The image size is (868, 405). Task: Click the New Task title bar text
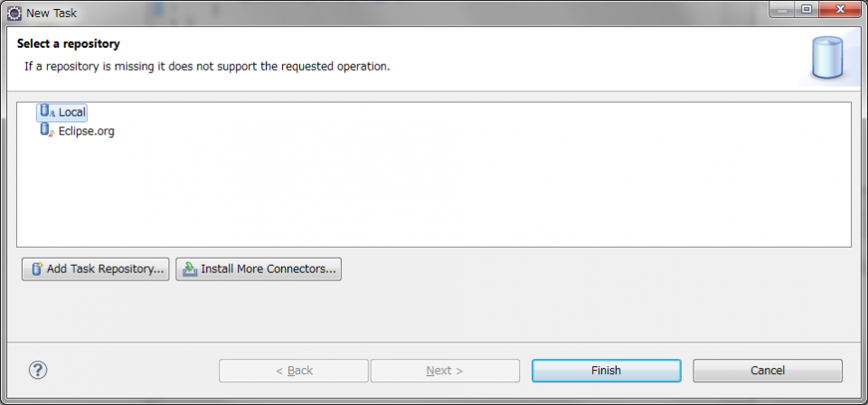tap(51, 14)
